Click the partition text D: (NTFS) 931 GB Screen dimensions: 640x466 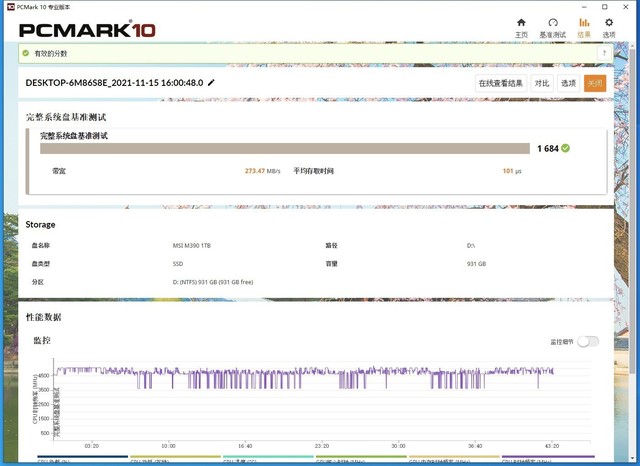click(x=213, y=282)
